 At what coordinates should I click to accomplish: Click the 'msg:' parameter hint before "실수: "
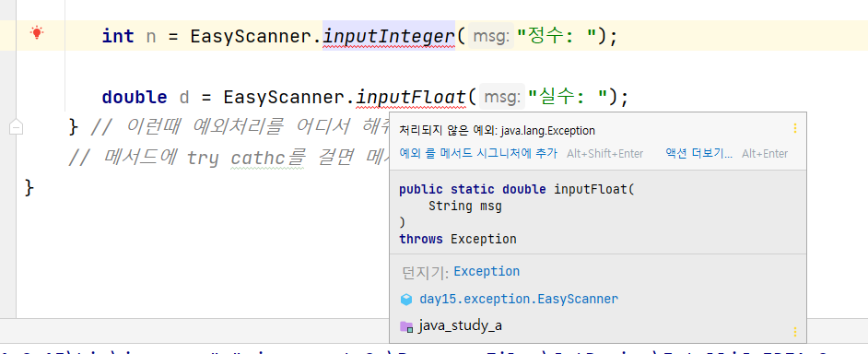pos(502,98)
